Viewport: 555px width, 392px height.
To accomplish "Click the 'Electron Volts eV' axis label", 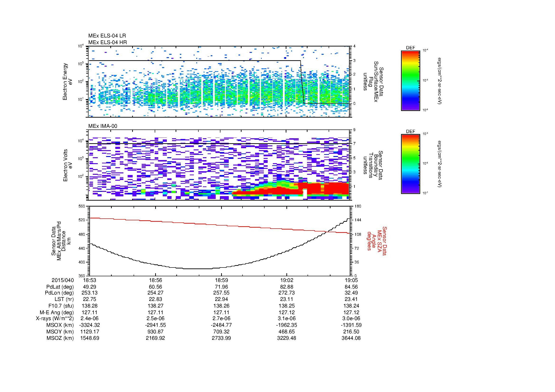I will (x=68, y=165).
